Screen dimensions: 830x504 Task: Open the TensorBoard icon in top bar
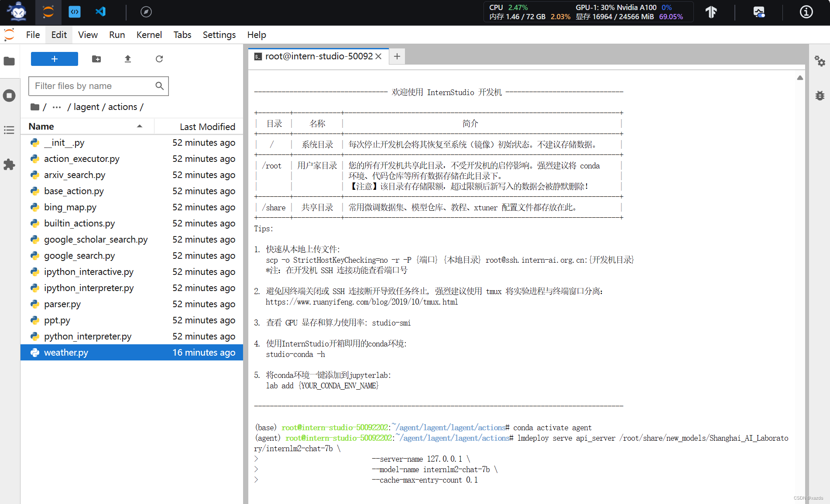pos(711,12)
